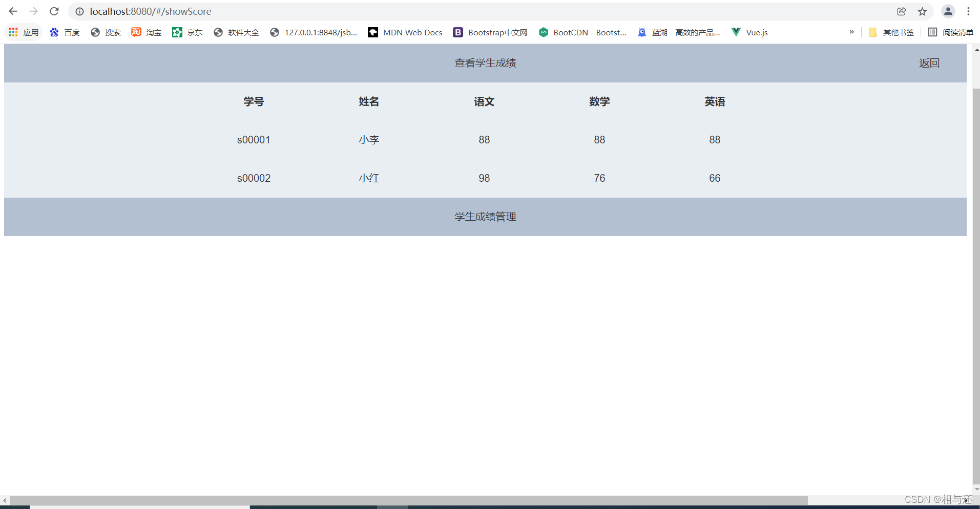Click the 语文 column header
This screenshot has height=509, width=980.
[484, 101]
